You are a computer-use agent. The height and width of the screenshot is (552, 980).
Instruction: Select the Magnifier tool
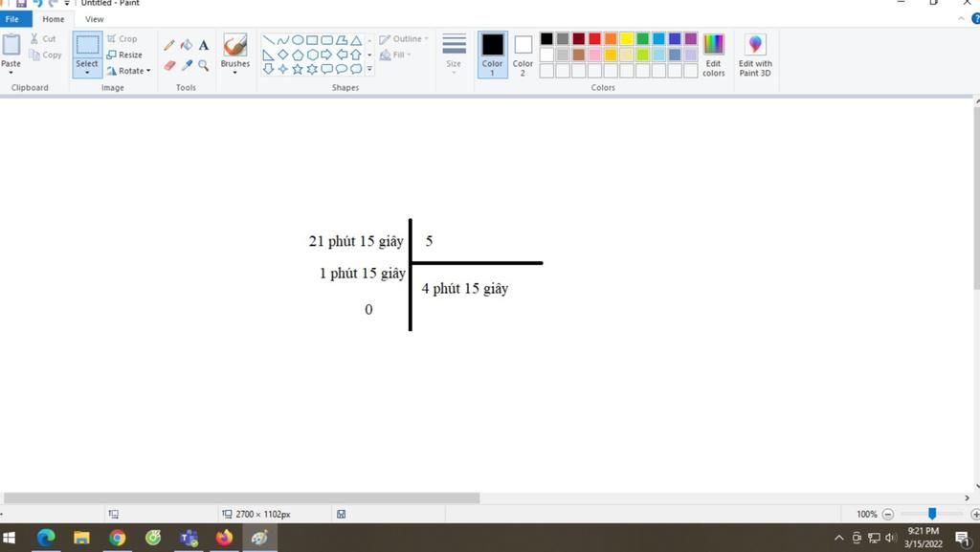tap(204, 65)
